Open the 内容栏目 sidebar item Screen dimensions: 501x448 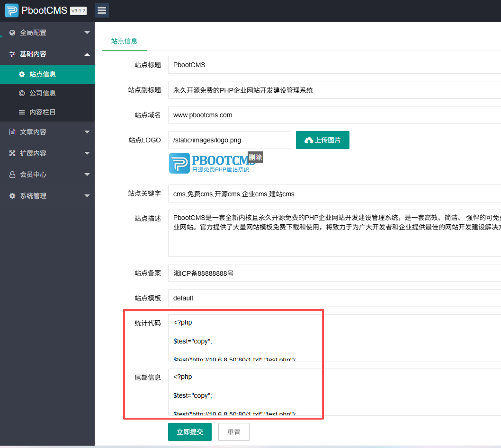click(47, 112)
